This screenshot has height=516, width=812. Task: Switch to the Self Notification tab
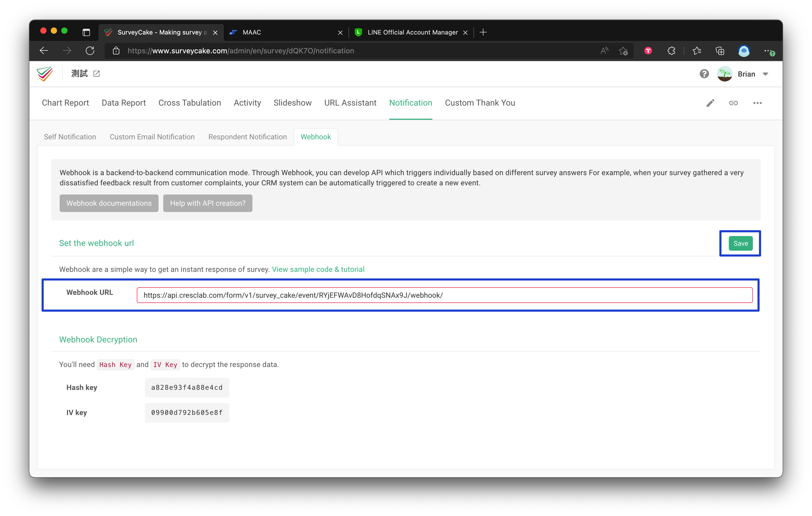(70, 137)
